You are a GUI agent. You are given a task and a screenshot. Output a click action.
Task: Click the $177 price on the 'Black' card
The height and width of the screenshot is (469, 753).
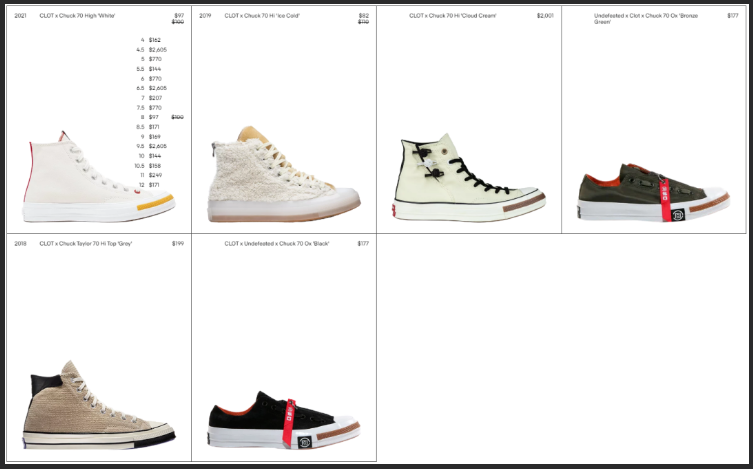pyautogui.click(x=364, y=244)
